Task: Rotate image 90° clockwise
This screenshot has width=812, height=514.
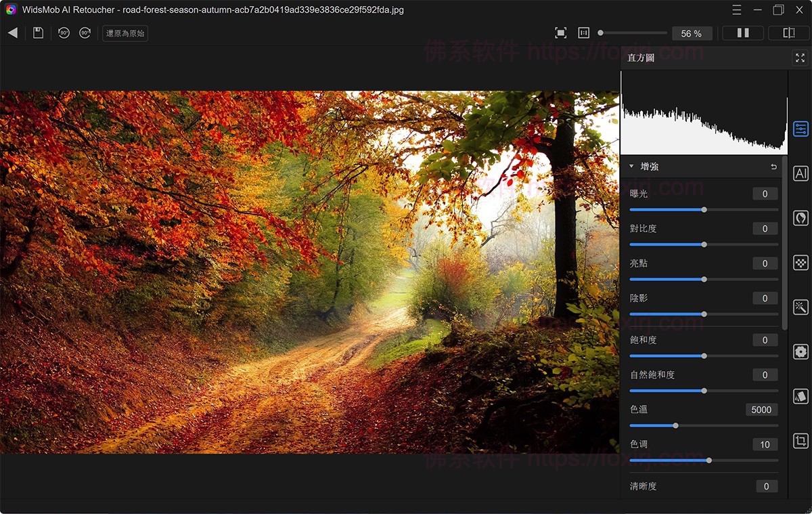Action: pyautogui.click(x=85, y=33)
